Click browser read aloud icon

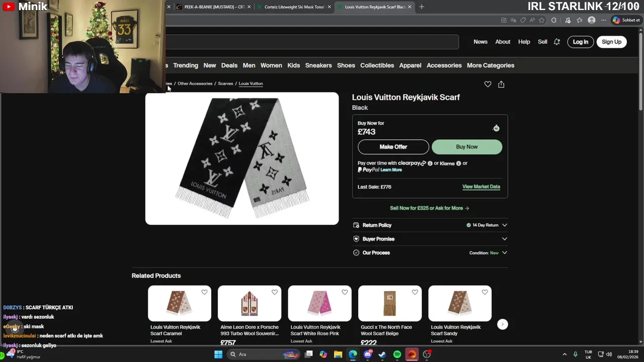click(x=532, y=20)
